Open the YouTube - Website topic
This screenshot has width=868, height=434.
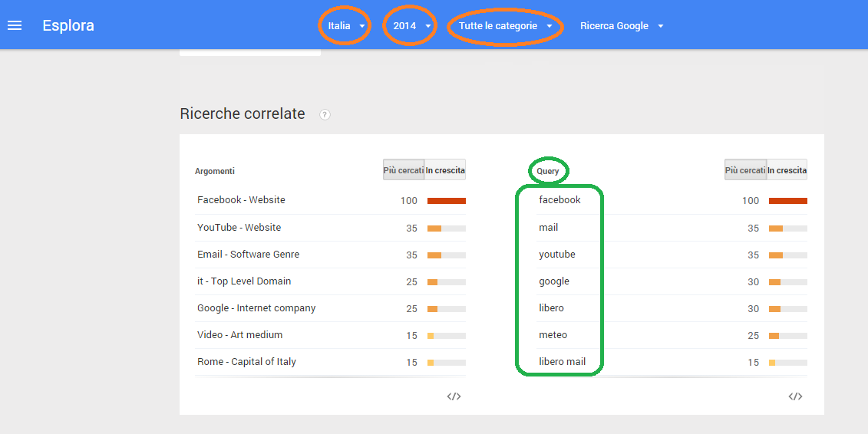click(239, 227)
